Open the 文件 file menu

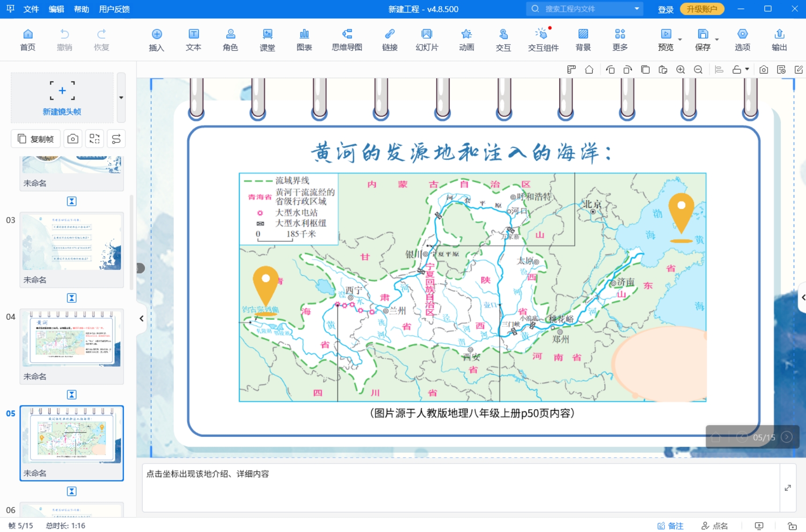click(31, 9)
